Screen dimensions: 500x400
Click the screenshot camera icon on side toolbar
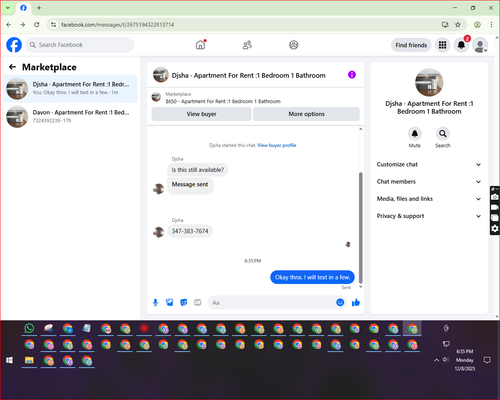[x=495, y=197]
